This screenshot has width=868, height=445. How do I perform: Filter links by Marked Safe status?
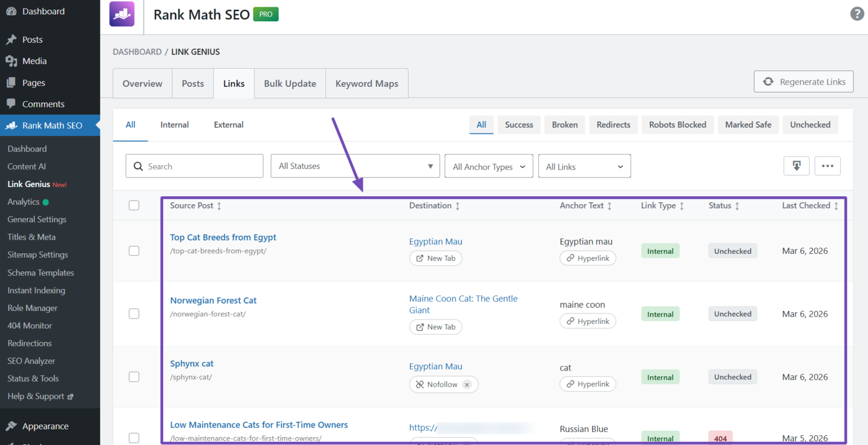pyautogui.click(x=748, y=125)
